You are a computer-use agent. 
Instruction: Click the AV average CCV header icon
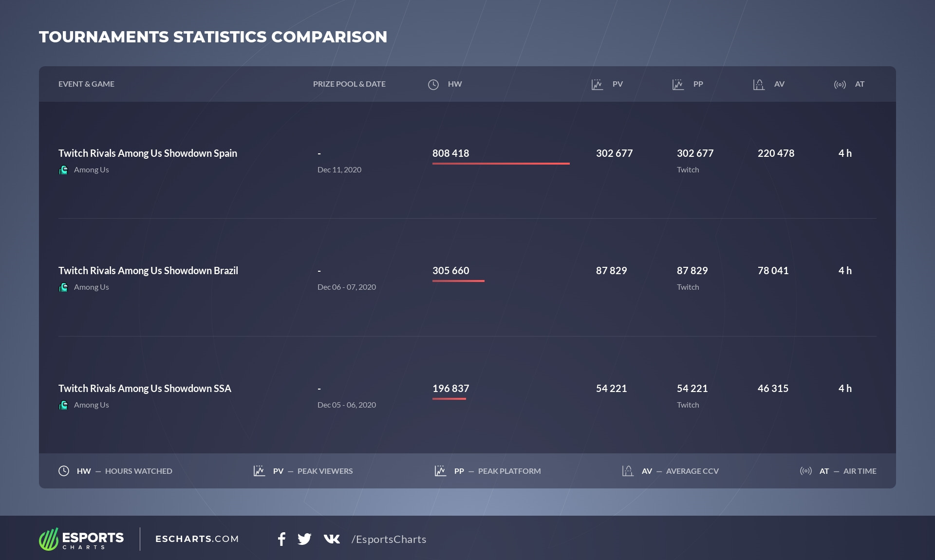(759, 85)
